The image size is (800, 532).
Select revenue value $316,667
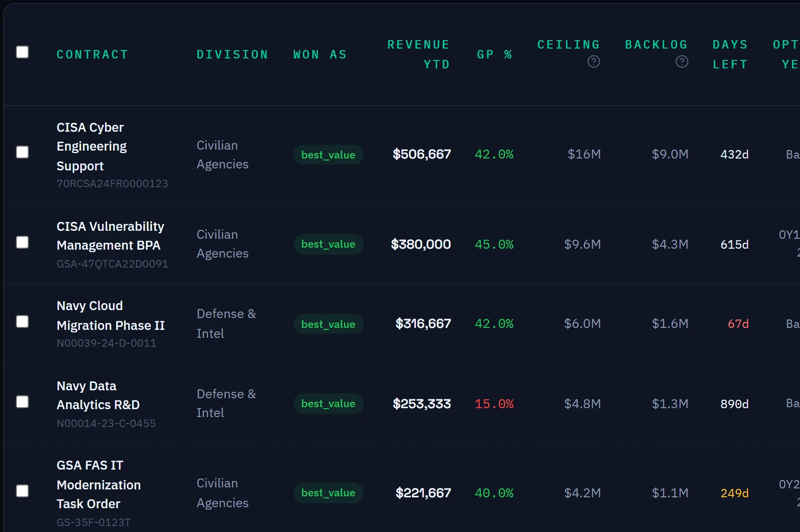pos(423,324)
